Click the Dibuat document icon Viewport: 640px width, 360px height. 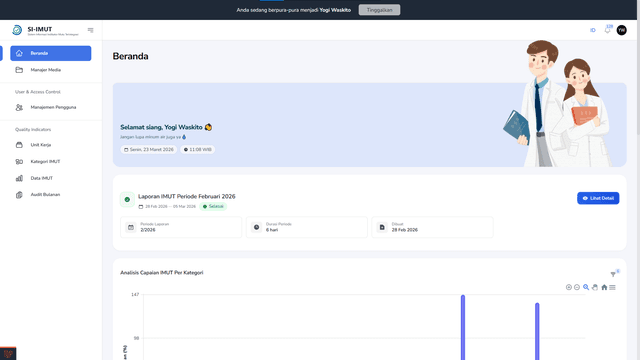(382, 227)
